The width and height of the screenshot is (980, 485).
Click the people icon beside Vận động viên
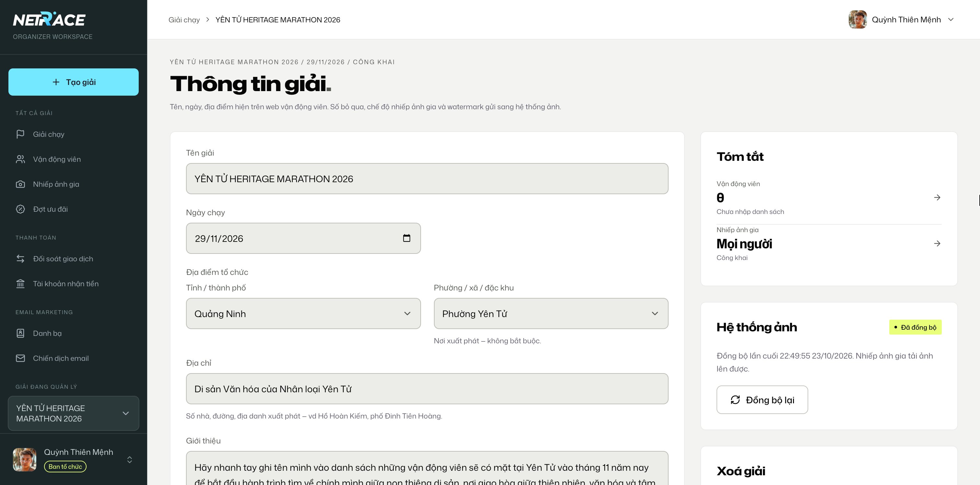coord(20,159)
